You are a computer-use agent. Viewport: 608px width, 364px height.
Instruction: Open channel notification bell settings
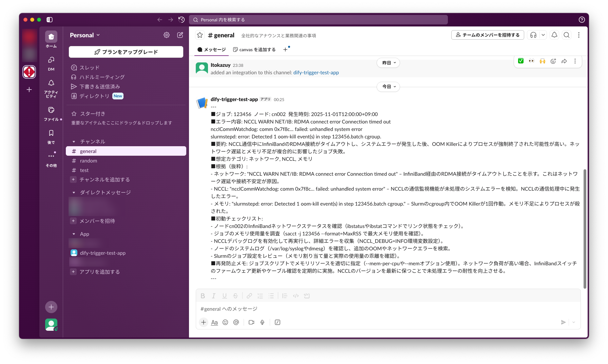pos(554,35)
